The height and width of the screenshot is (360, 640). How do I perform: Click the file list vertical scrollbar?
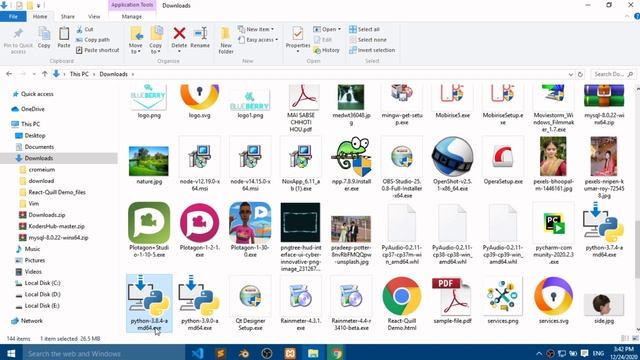click(x=637, y=249)
